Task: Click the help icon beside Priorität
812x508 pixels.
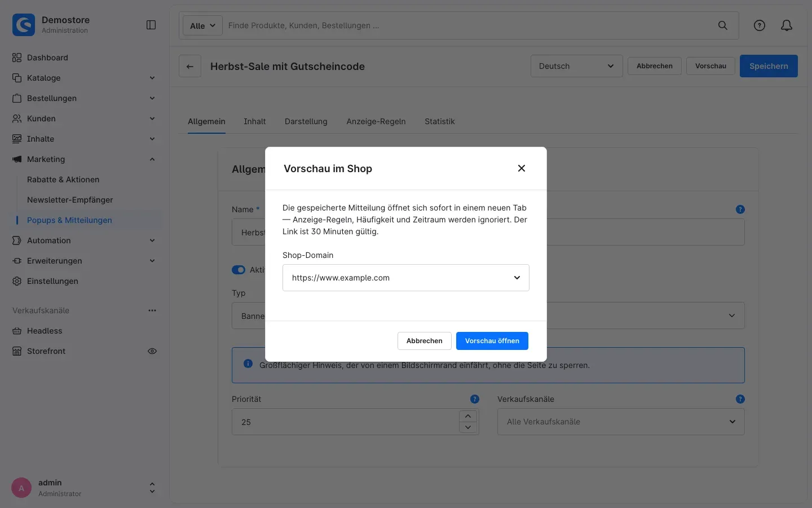Action: point(475,399)
